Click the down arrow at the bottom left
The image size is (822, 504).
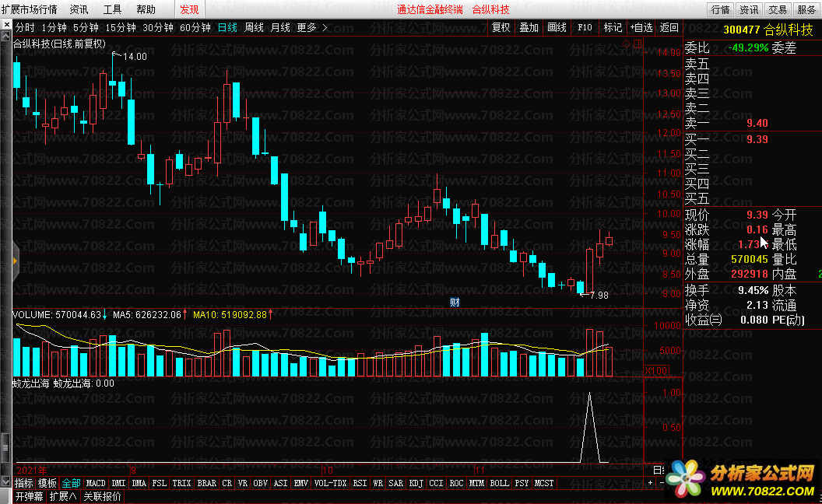click(5, 481)
